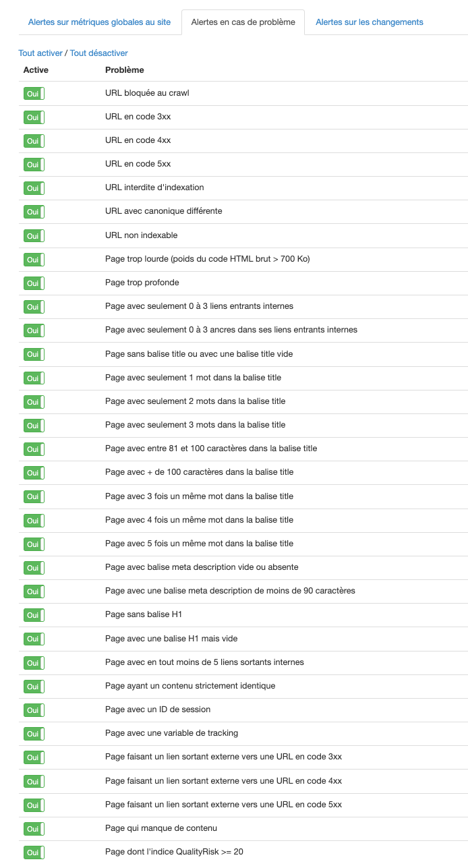Switch off 'Page qui manque de contenu' alert
The image size is (468, 868).
click(34, 829)
